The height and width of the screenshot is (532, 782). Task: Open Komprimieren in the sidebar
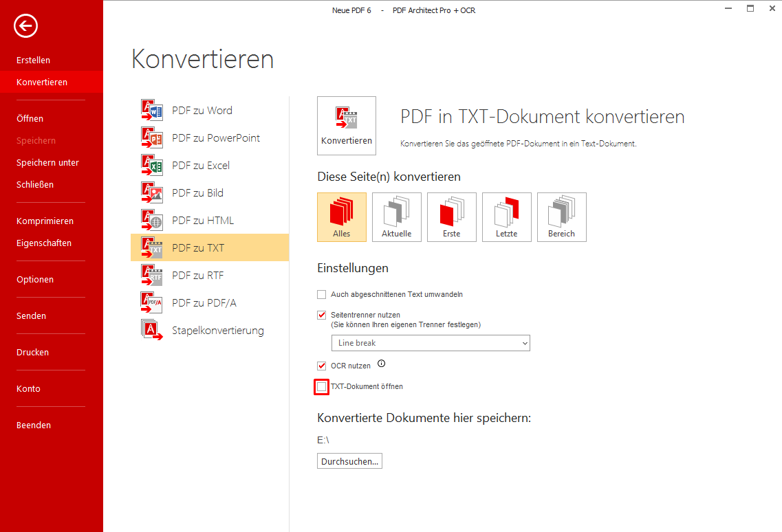tap(45, 221)
